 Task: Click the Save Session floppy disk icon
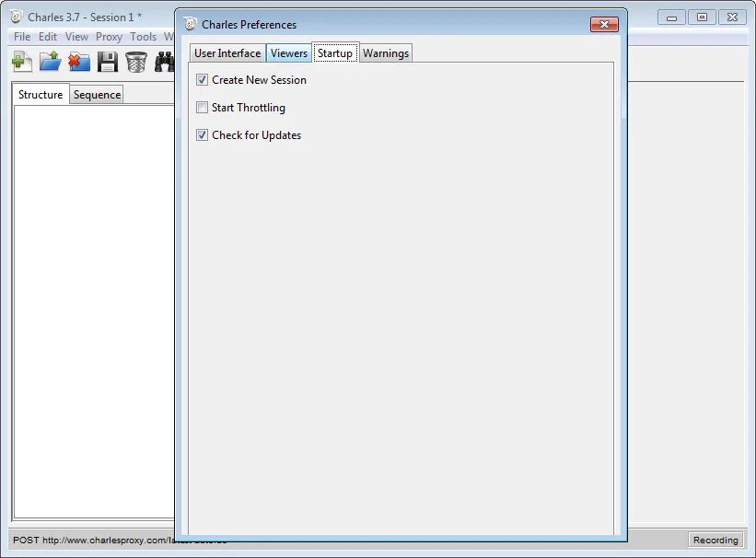[x=108, y=63]
